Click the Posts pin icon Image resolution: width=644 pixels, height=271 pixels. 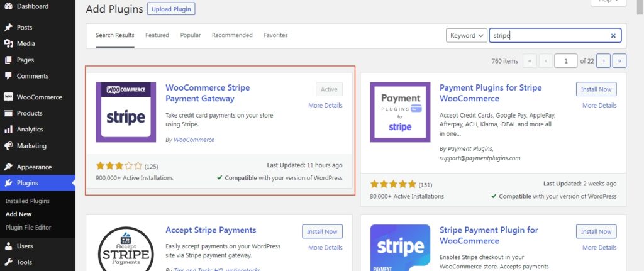click(8, 28)
